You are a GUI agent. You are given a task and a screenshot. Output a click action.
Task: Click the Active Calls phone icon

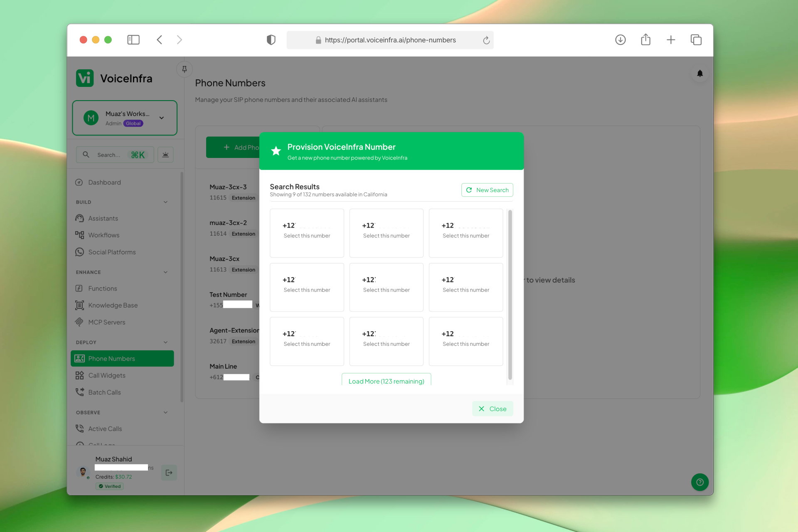click(x=79, y=429)
